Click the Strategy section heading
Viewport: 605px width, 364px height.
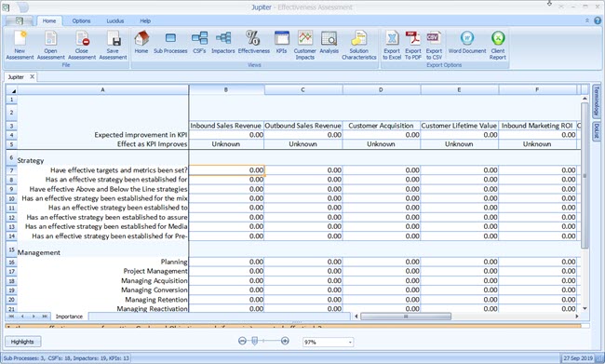tap(31, 160)
